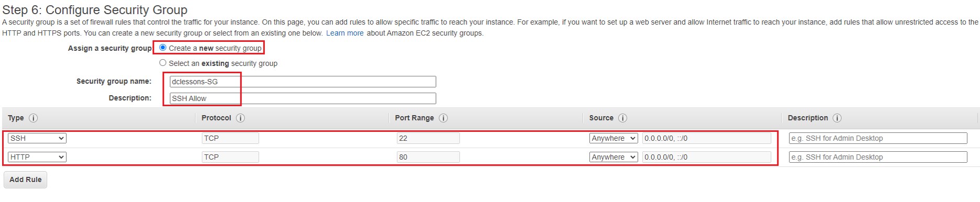980x202 pixels.
Task: Click the SSH rule source CIDR field
Action: click(x=707, y=138)
